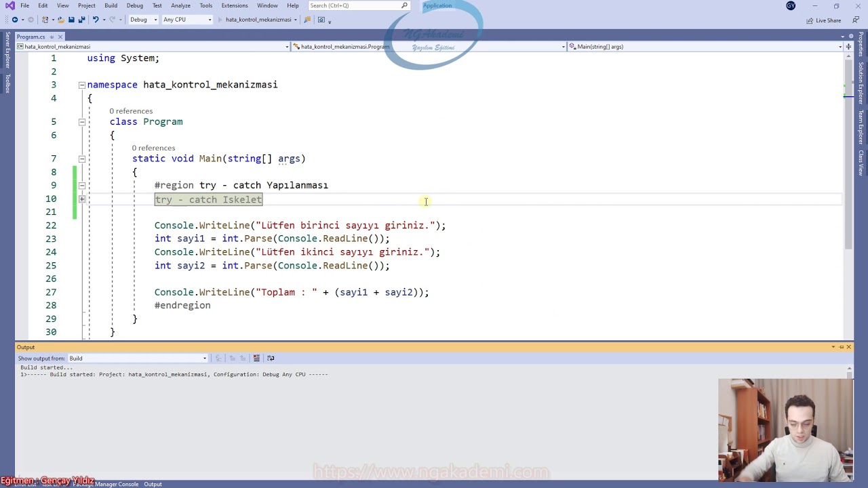Pin the Program.cs tab

(52, 37)
